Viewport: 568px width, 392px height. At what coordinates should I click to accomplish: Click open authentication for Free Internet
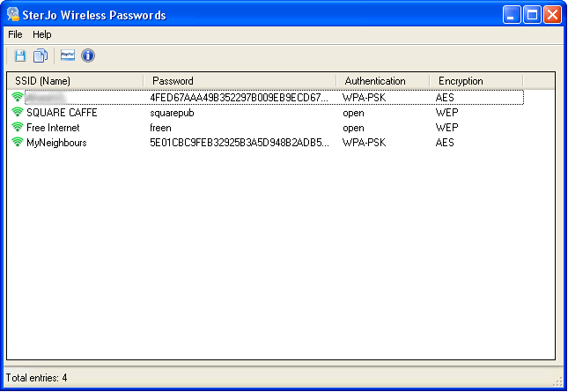353,128
